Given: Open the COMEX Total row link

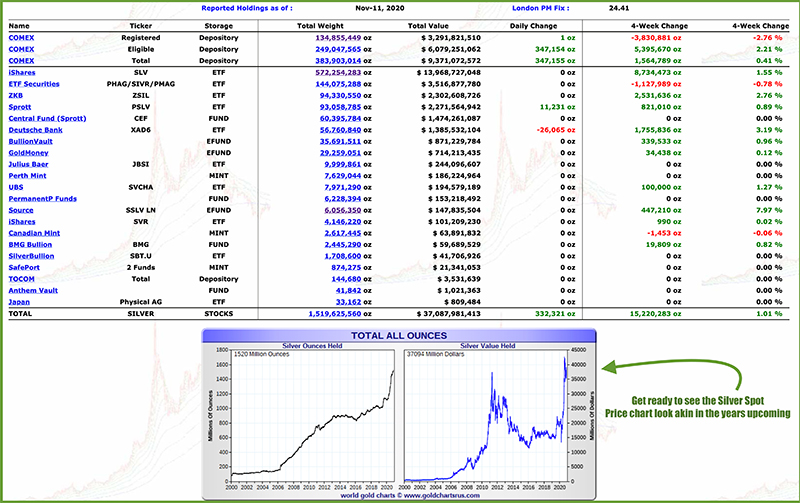Looking at the screenshot, I should click(21, 61).
